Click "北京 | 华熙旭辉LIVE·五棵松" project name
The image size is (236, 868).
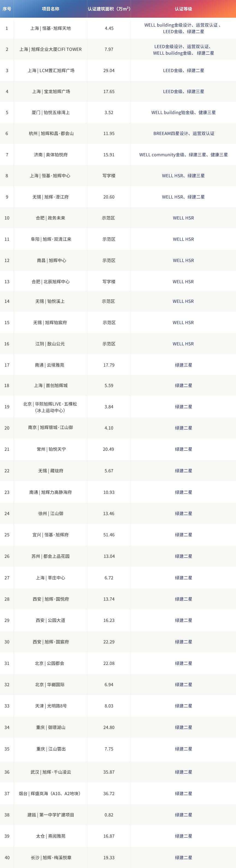coord(50,404)
